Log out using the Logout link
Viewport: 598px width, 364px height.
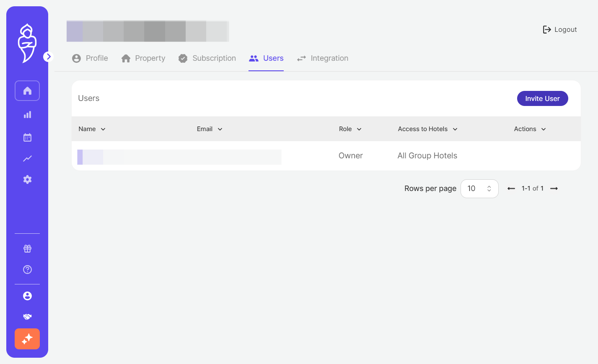560,29
